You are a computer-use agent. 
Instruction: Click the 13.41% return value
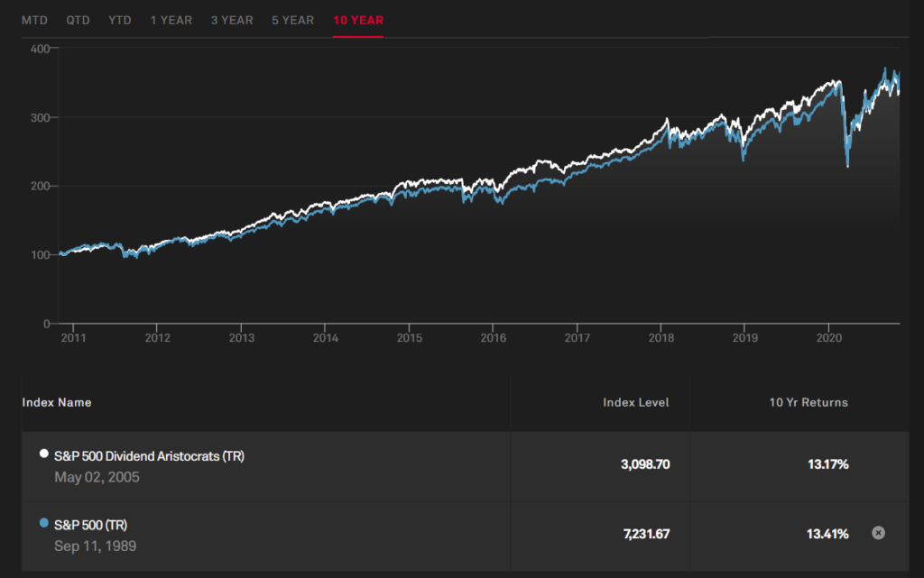pos(827,534)
